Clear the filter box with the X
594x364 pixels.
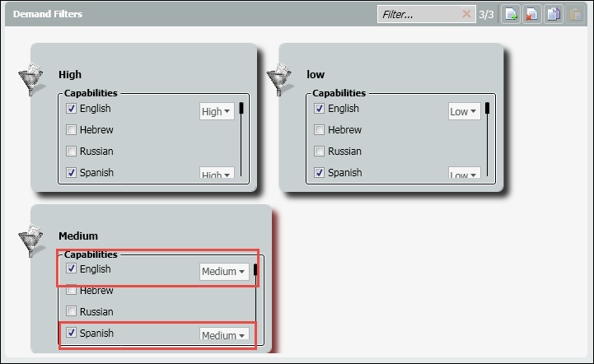tap(467, 14)
